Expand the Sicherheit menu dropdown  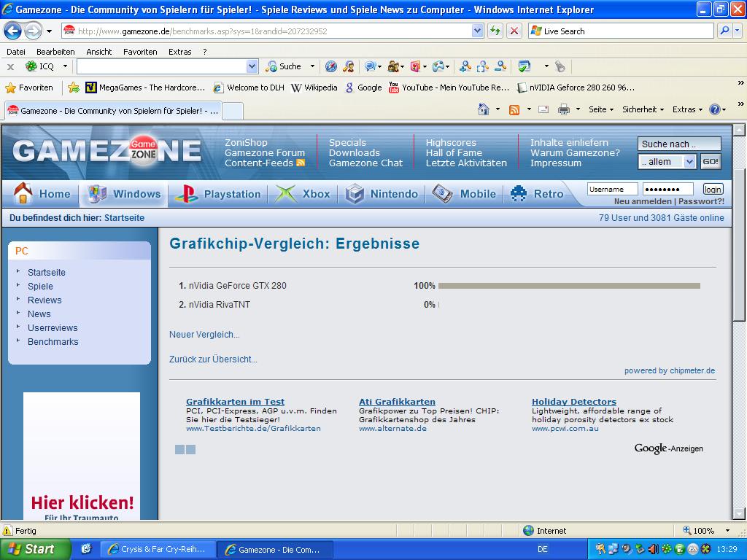point(643,109)
